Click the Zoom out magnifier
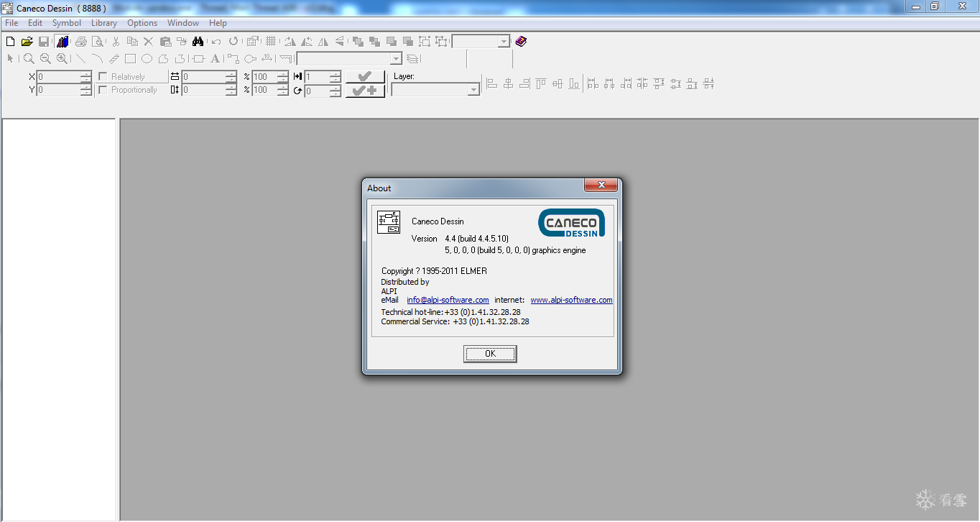This screenshot has width=980, height=522. [45, 59]
